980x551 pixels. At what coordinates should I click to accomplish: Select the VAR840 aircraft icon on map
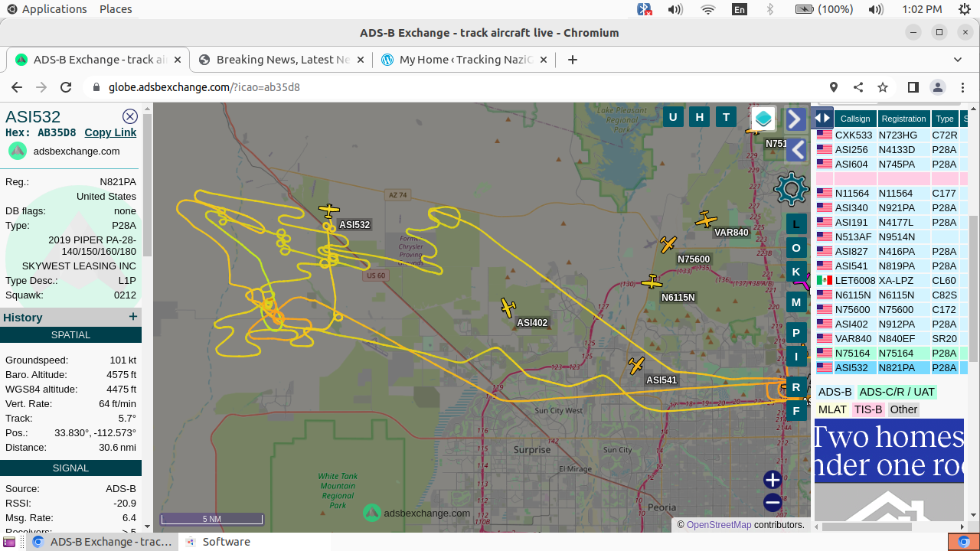click(x=706, y=220)
